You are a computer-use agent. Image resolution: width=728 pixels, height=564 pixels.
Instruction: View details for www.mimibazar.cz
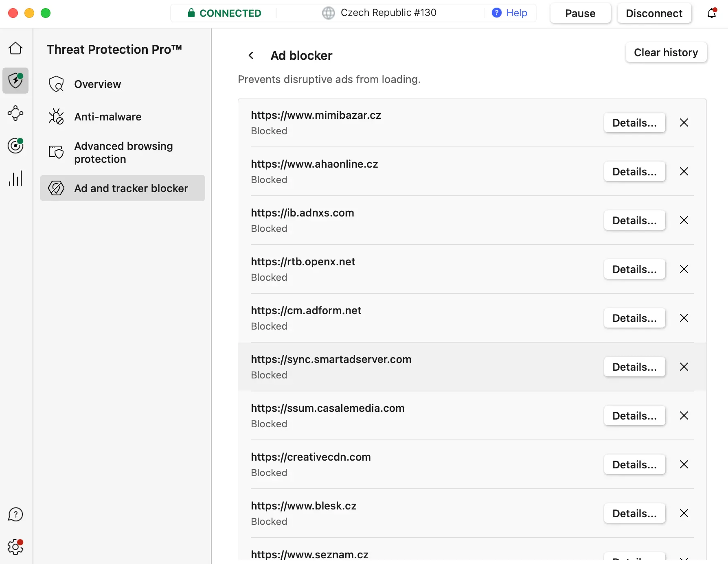[634, 123]
